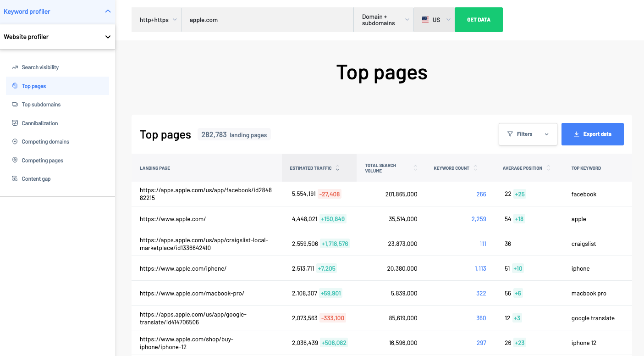The height and width of the screenshot is (356, 644).
Task: Select the Top pages sidebar icon
Action: click(x=15, y=86)
